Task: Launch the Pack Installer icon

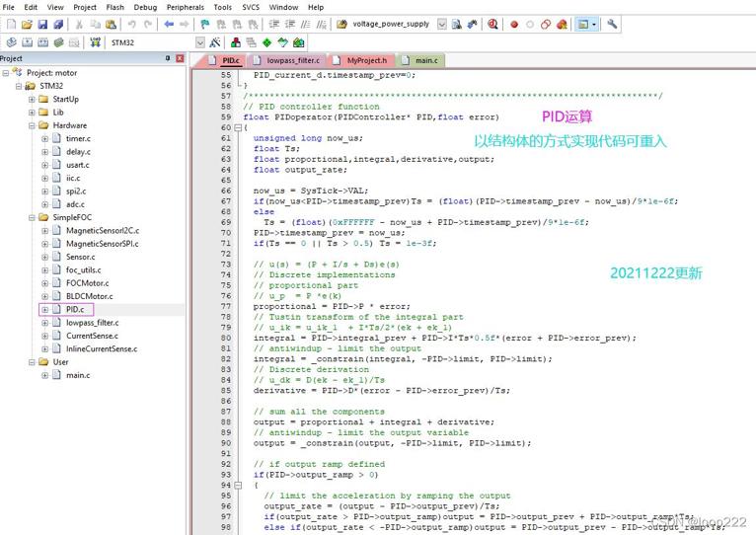Action: tap(299, 42)
